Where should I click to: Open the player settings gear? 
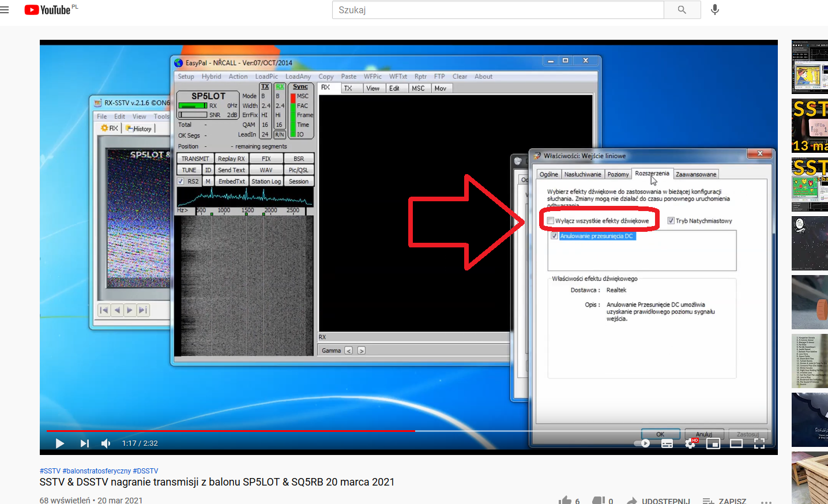(690, 443)
